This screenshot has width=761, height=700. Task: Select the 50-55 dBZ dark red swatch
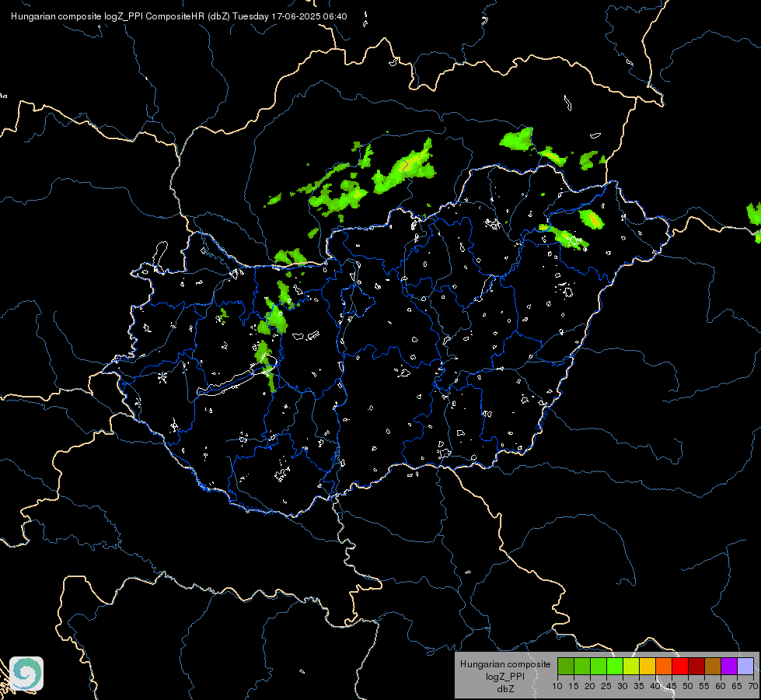click(x=696, y=666)
